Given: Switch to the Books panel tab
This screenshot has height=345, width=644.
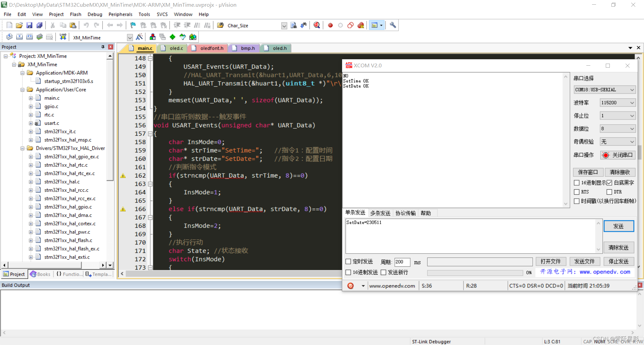Looking at the screenshot, I should tap(40, 274).
